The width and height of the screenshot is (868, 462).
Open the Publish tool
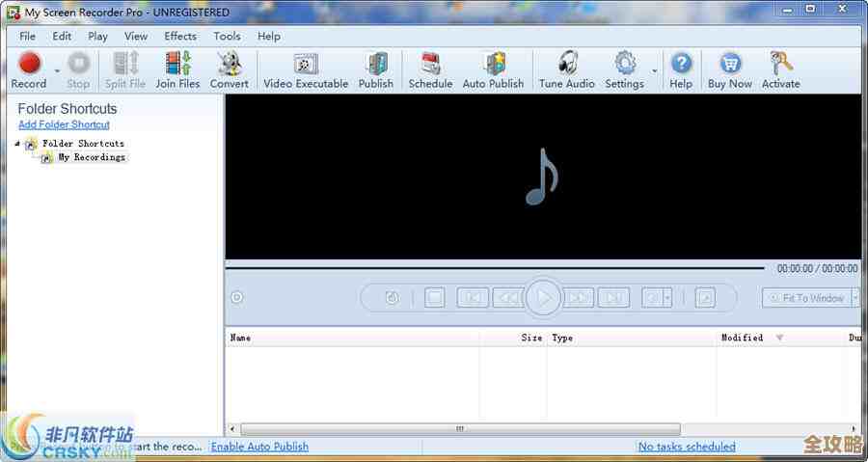(x=375, y=65)
